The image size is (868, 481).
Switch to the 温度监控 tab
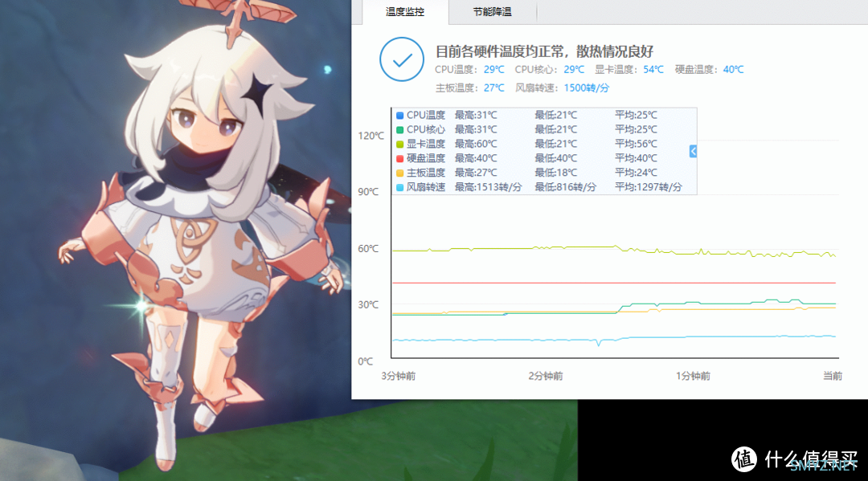click(x=404, y=12)
